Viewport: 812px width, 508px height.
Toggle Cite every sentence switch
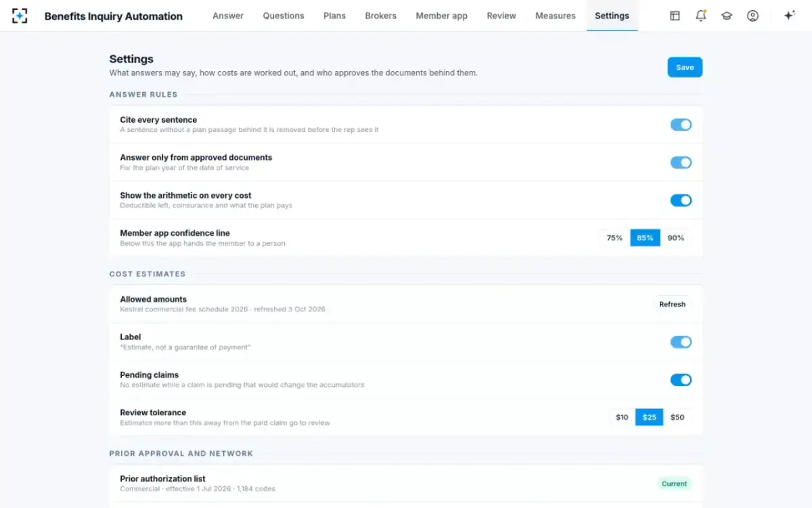681,125
